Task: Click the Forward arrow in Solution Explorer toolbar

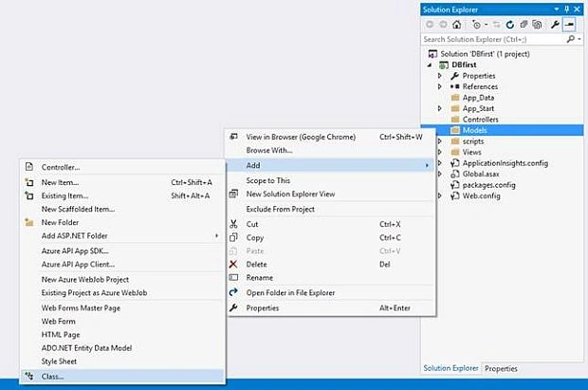Action: [443, 25]
